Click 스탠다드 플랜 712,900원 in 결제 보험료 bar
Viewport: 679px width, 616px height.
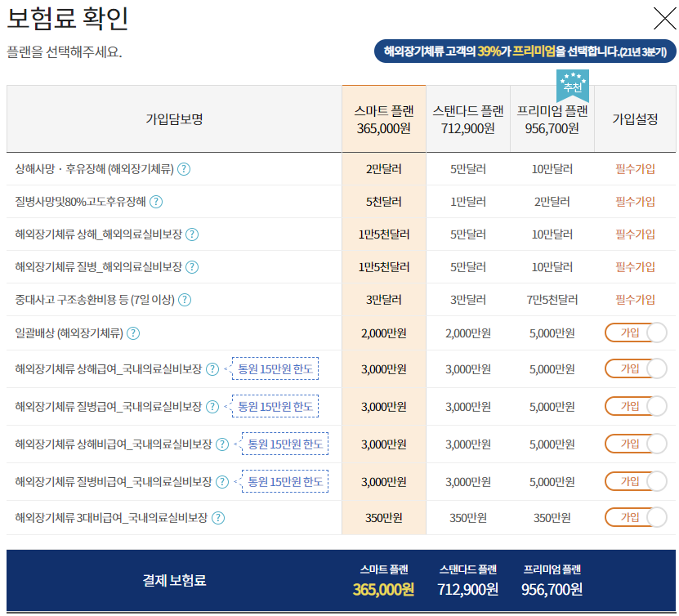click(467, 581)
